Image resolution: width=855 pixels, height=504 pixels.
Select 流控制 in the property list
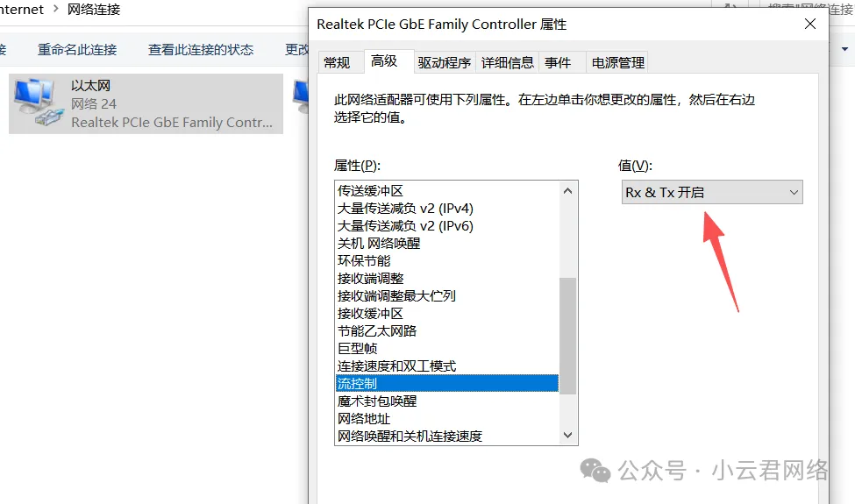(x=358, y=383)
